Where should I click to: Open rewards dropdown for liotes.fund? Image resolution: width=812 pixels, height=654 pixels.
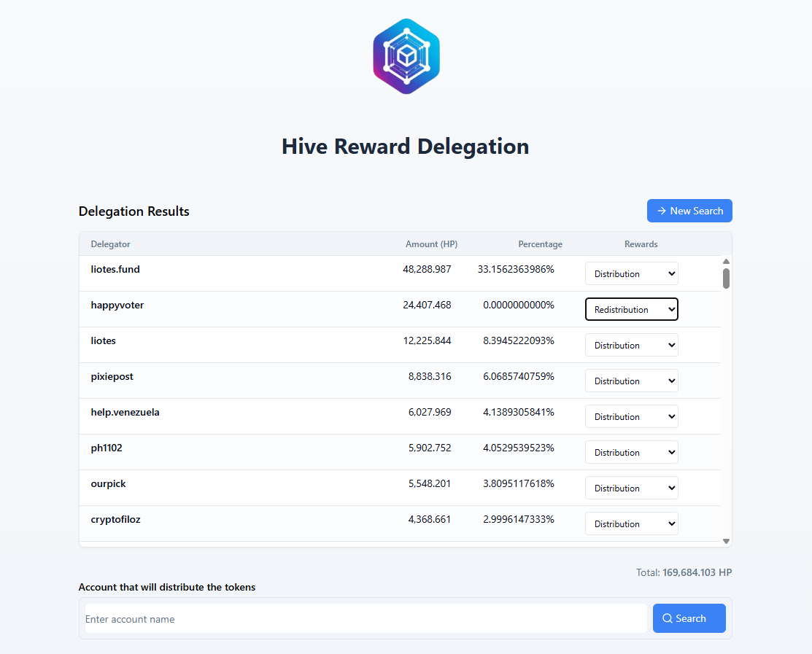point(631,274)
